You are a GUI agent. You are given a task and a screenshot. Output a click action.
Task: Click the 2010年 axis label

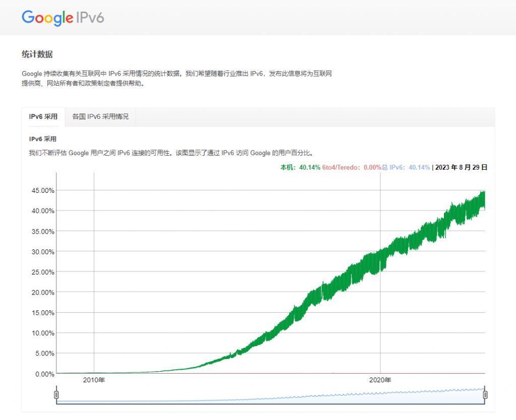93,381
